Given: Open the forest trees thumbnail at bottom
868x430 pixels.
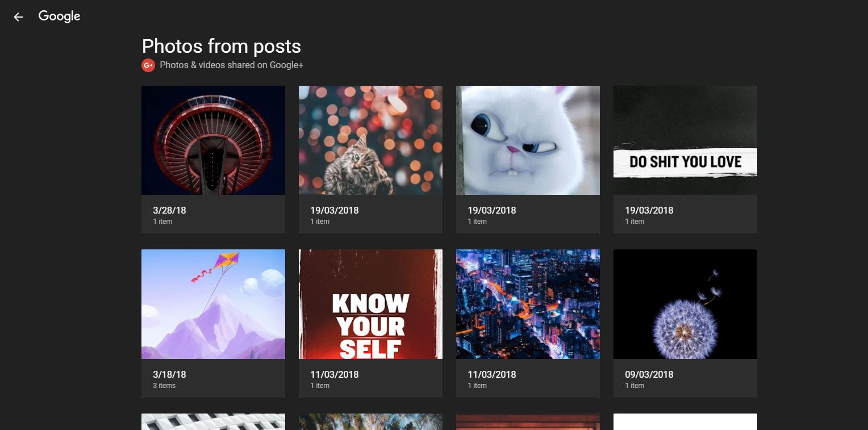Looking at the screenshot, I should 370,421.
